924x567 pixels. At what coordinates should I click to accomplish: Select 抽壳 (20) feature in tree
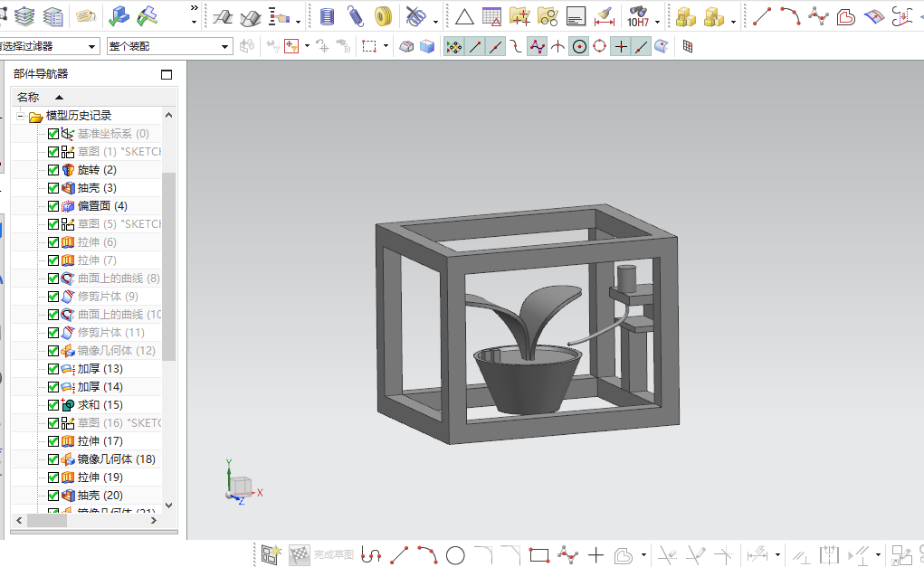pyautogui.click(x=100, y=496)
